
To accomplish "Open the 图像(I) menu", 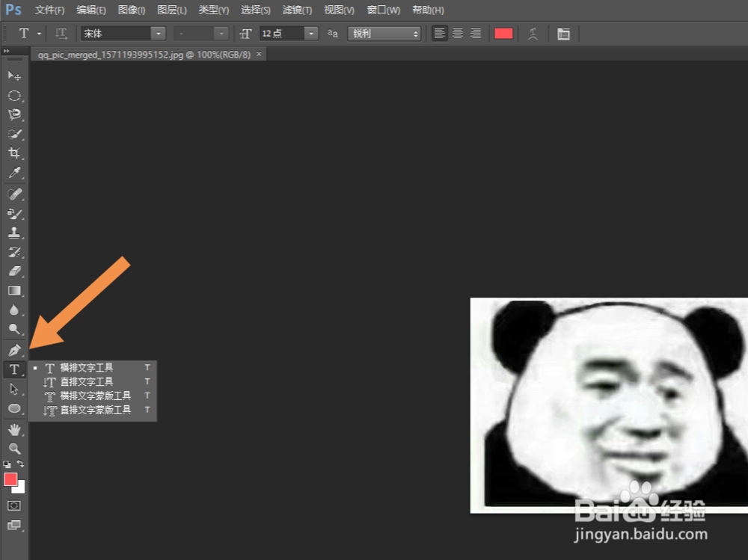I will coord(132,10).
